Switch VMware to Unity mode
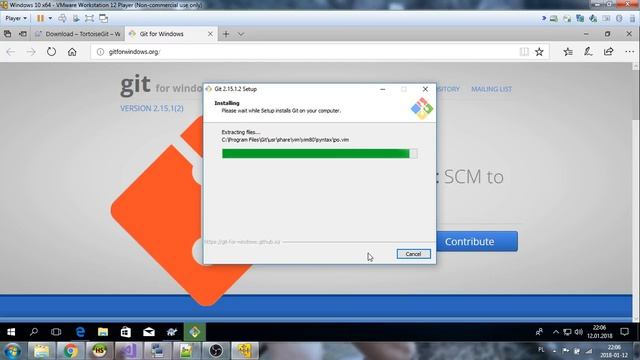Screen dimensions: 640x360 coord(104,18)
